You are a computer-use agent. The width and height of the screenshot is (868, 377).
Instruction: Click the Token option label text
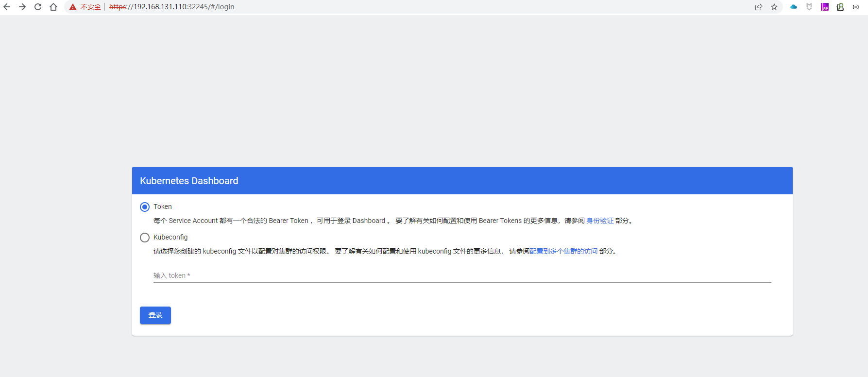[x=163, y=206]
